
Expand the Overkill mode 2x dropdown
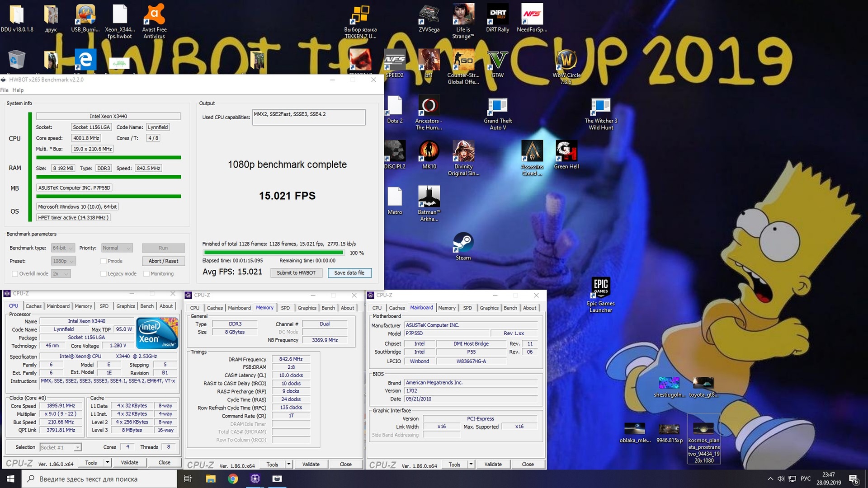(x=61, y=274)
